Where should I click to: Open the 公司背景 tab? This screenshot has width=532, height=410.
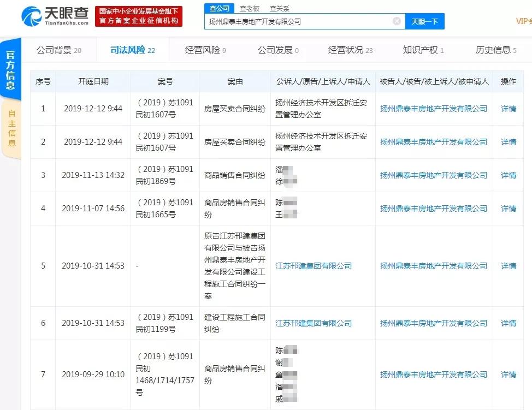(55, 50)
